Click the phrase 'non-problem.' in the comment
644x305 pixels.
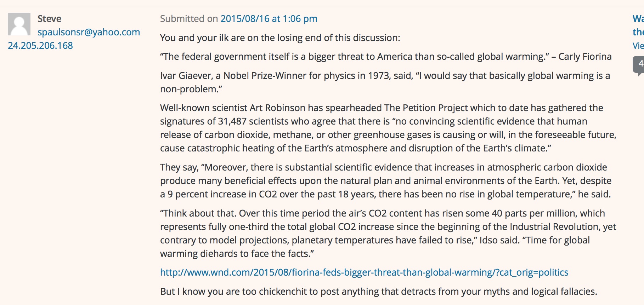coord(191,89)
